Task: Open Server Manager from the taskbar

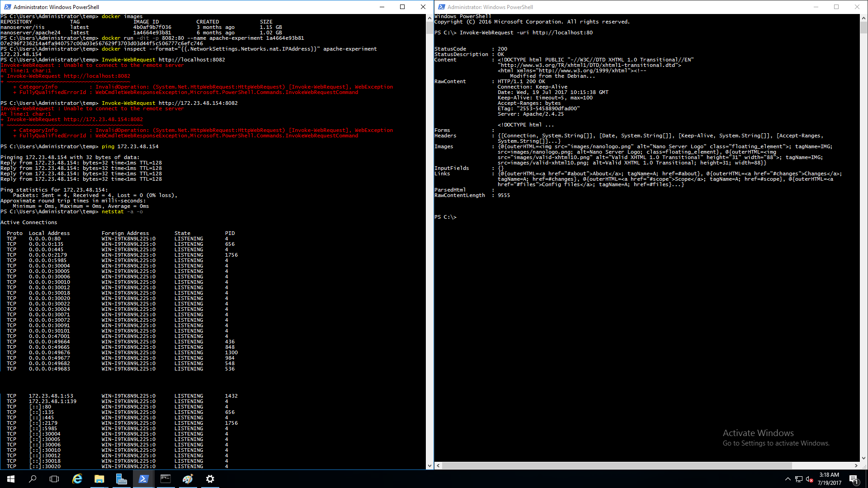Action: click(121, 479)
